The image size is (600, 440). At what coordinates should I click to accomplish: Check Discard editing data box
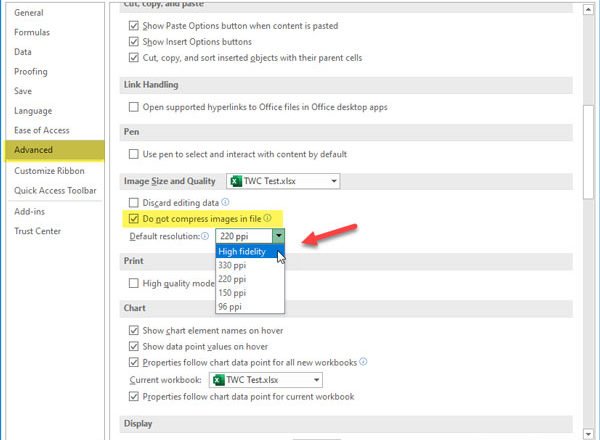point(134,202)
